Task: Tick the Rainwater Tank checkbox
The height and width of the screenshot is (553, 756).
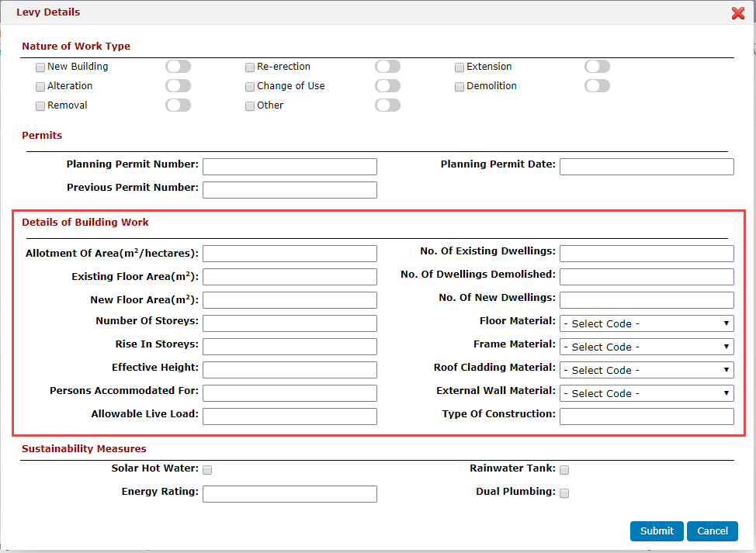Action: point(564,470)
